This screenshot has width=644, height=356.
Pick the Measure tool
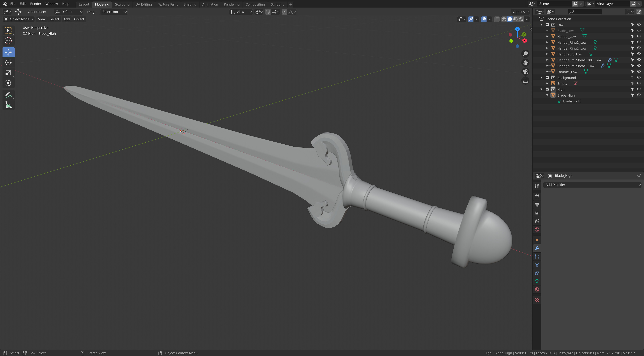pos(8,105)
